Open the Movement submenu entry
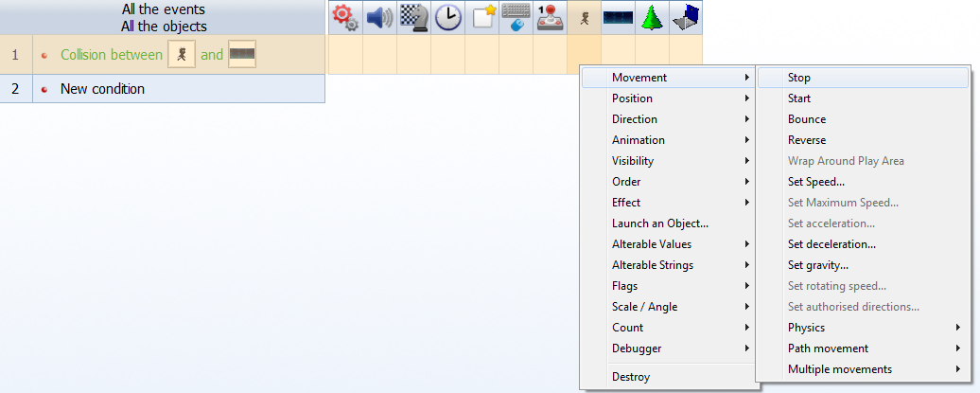This screenshot has width=980, height=393. pyautogui.click(x=668, y=78)
